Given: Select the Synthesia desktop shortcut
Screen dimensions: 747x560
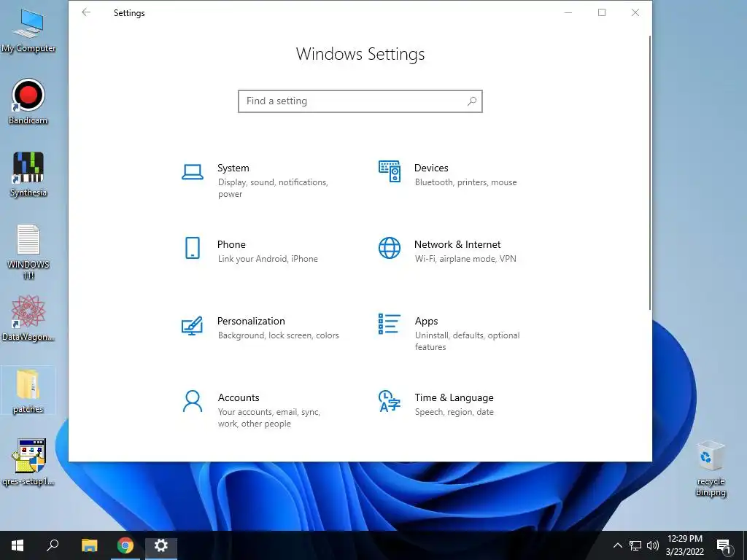Looking at the screenshot, I should pyautogui.click(x=28, y=174).
